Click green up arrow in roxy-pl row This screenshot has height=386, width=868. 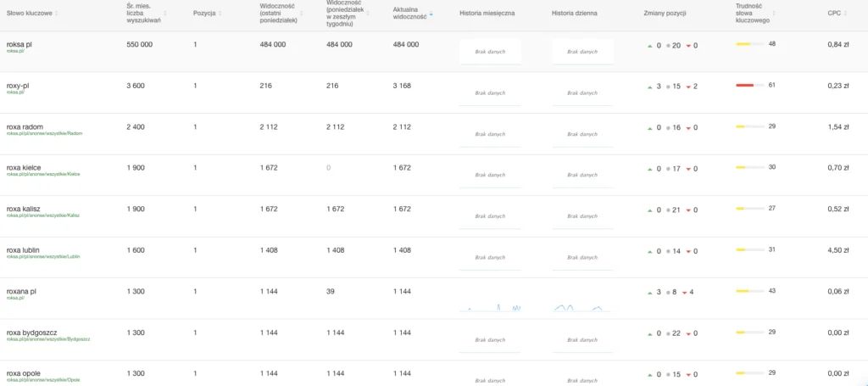point(650,87)
